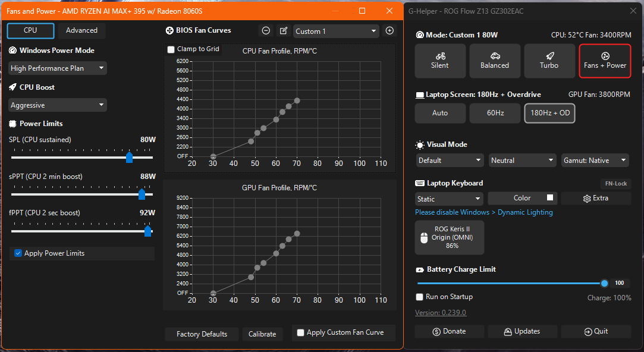644x352 pixels.
Task: Click the ROG Keris II mouse tile
Action: coord(450,238)
